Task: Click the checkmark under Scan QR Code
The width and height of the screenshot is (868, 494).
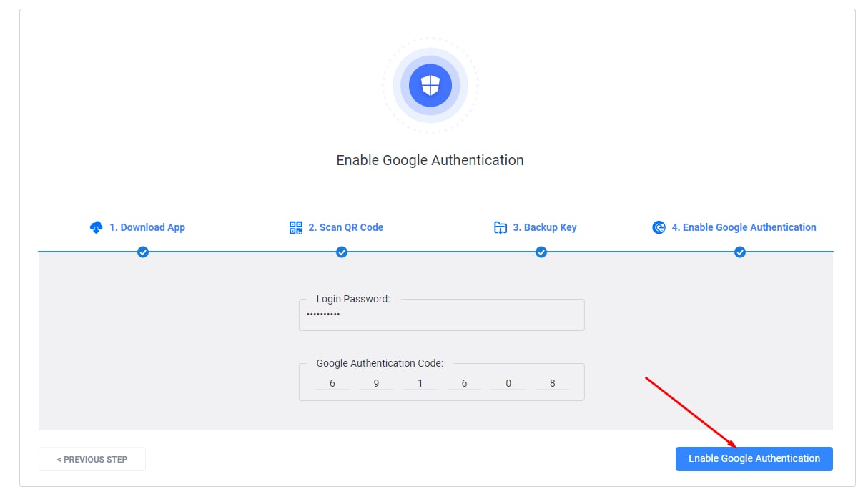Action: tap(342, 252)
